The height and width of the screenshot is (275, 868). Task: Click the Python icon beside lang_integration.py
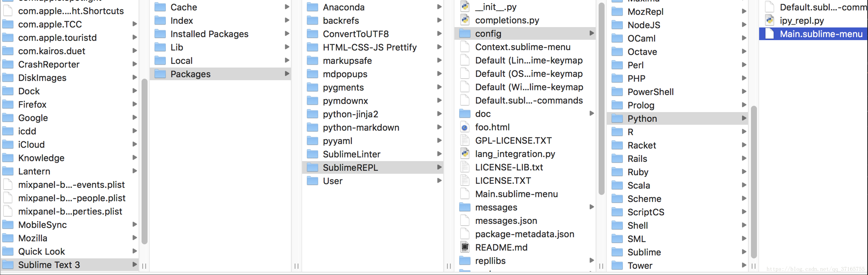click(x=465, y=154)
